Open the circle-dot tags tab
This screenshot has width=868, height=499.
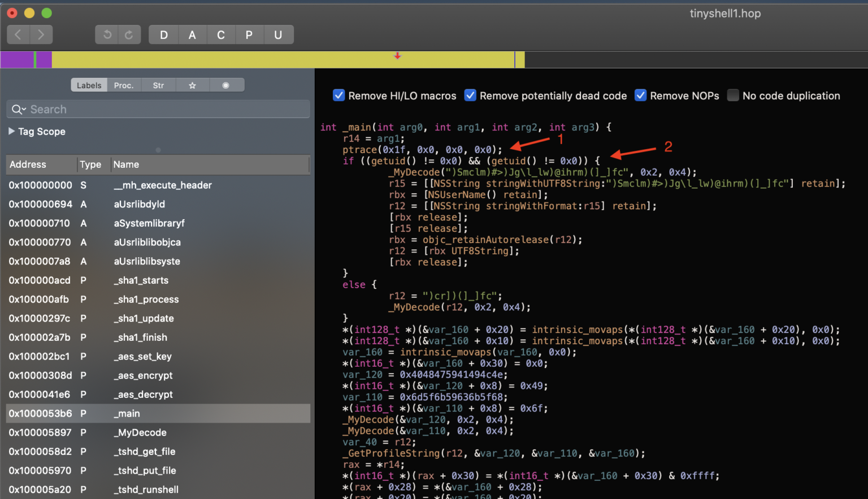pyautogui.click(x=226, y=85)
